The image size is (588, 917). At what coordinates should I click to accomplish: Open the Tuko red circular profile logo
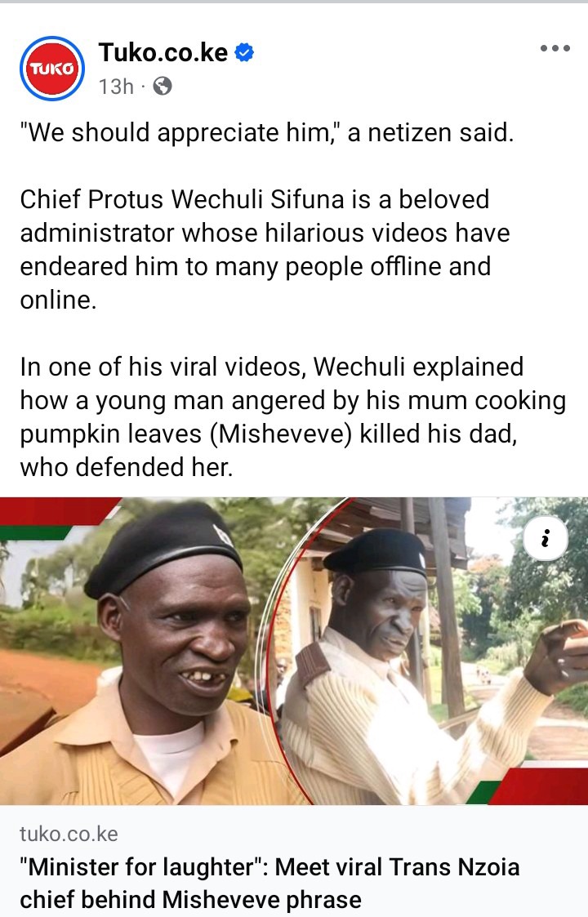(52, 69)
